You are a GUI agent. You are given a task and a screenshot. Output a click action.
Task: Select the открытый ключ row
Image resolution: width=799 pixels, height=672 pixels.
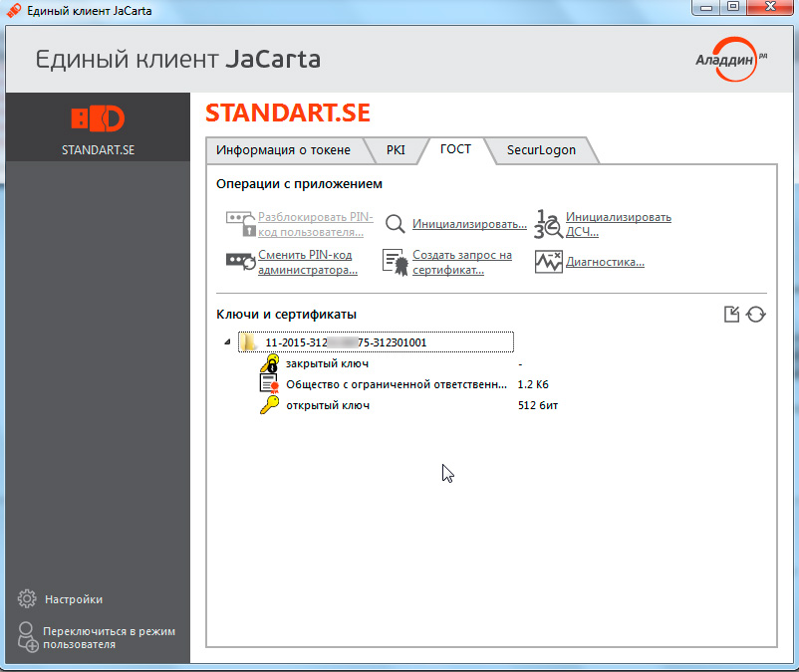coord(328,405)
